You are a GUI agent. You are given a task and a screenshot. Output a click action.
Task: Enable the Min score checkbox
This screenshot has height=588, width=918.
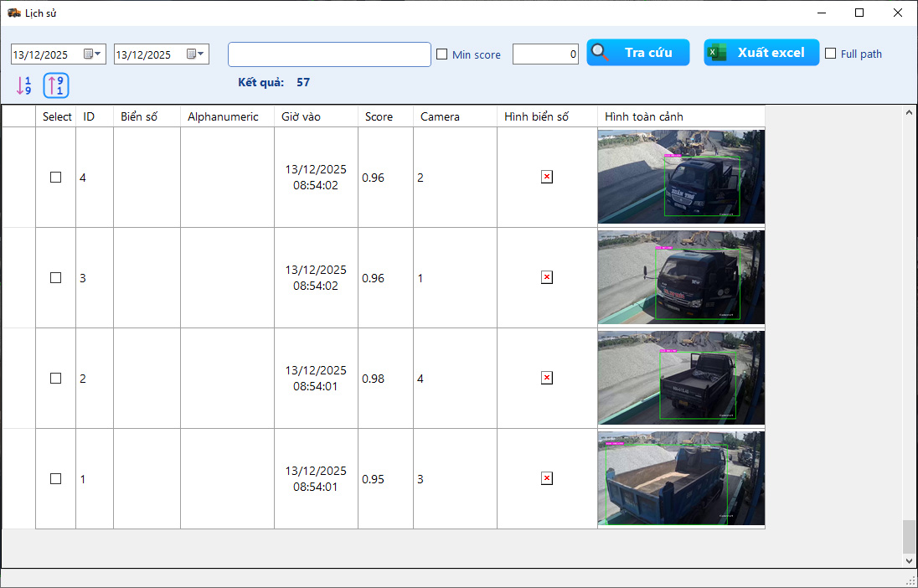[x=442, y=54]
